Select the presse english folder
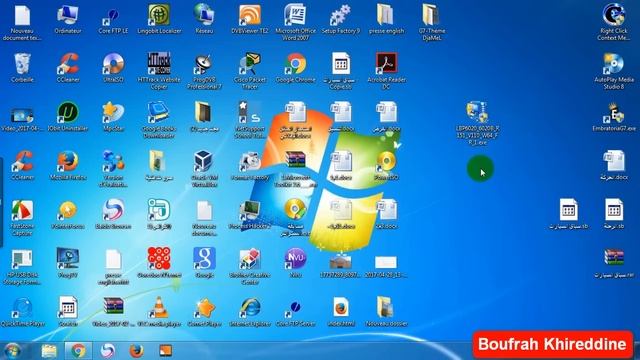 (386, 19)
